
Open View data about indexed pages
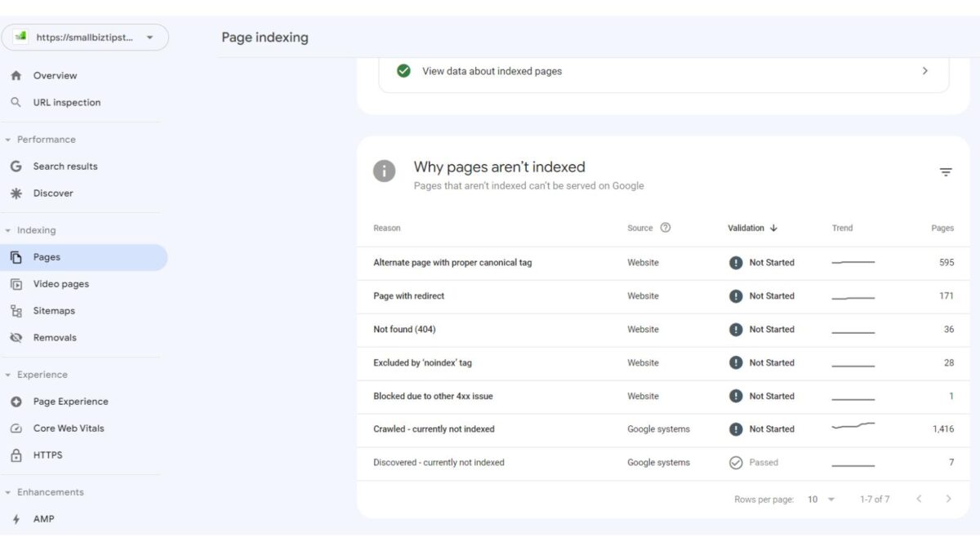click(x=663, y=71)
